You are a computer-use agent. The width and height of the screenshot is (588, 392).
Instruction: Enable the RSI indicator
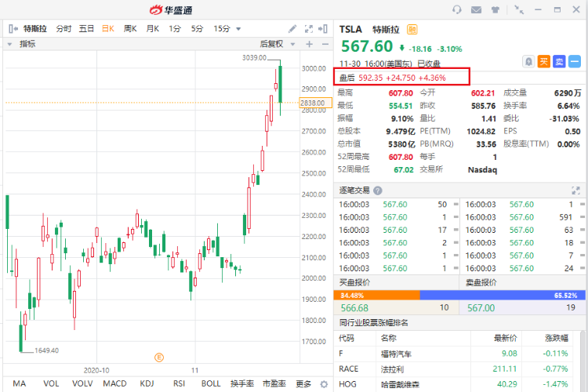click(x=179, y=383)
